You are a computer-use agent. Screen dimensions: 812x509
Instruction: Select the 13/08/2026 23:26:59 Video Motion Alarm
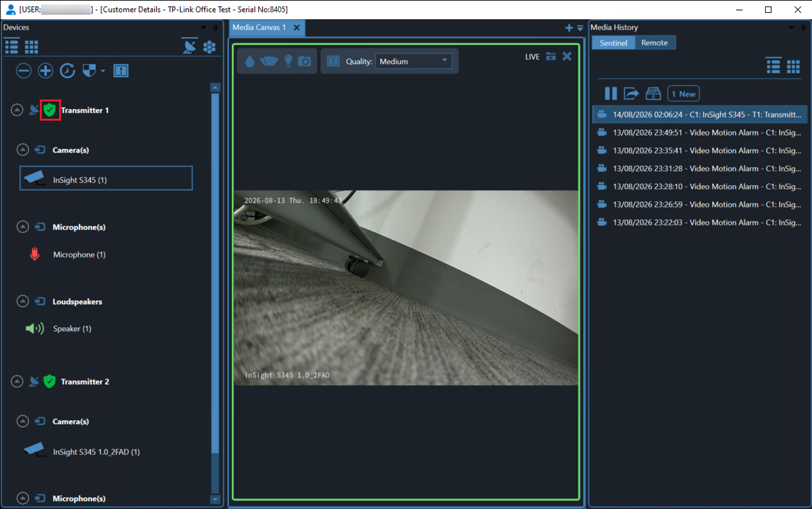(x=700, y=204)
